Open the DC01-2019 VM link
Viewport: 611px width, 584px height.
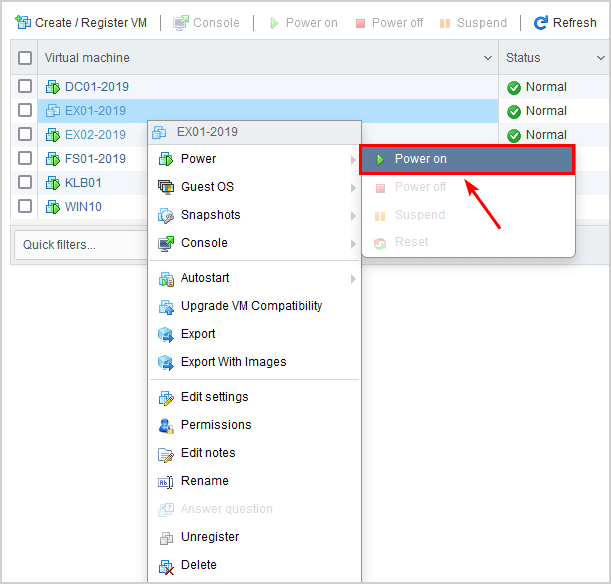97,86
